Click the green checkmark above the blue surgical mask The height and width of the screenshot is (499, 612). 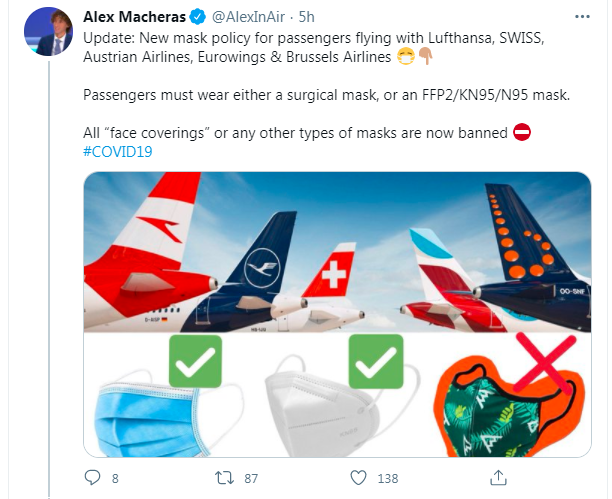[x=195, y=361]
